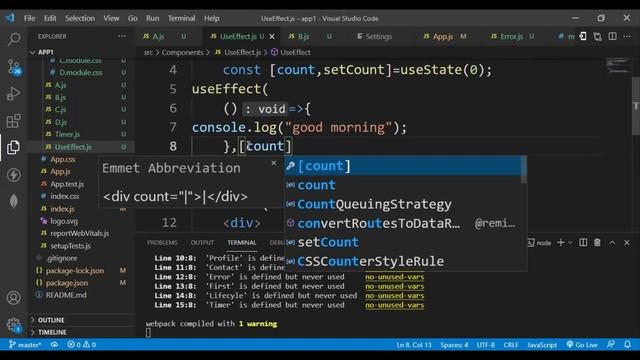Open the Go menu
This screenshot has height=360, width=640.
pyautogui.click(x=132, y=18)
